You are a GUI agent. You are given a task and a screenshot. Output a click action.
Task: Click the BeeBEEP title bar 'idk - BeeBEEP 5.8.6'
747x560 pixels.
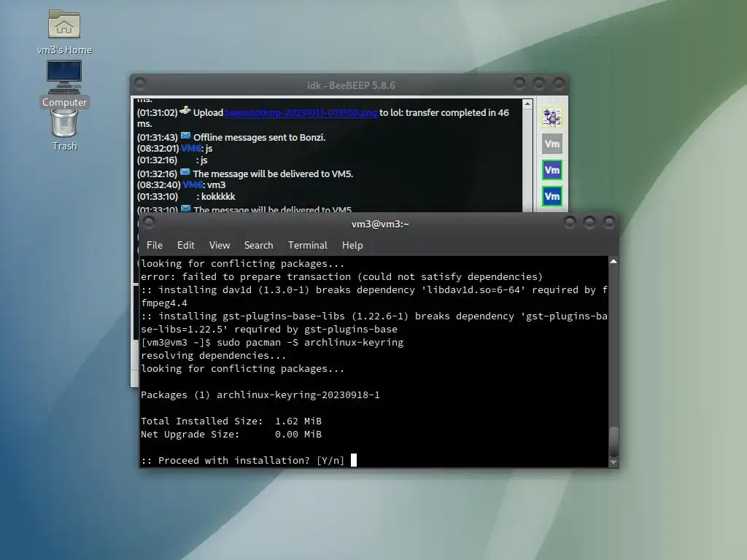(x=351, y=86)
